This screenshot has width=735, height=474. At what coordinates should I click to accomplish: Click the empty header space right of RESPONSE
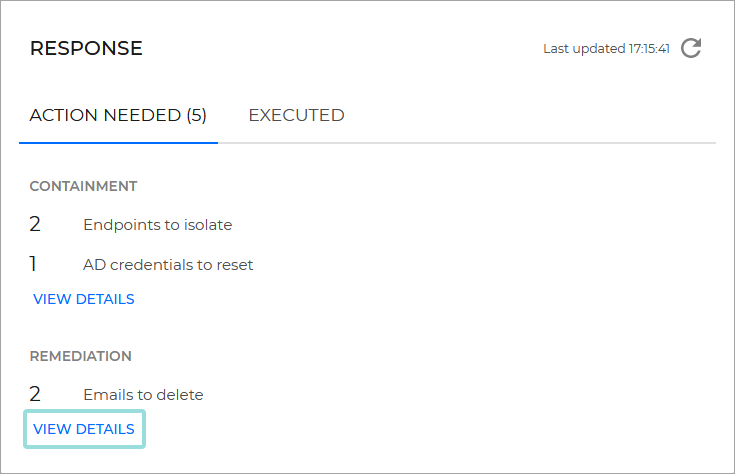pos(340,48)
